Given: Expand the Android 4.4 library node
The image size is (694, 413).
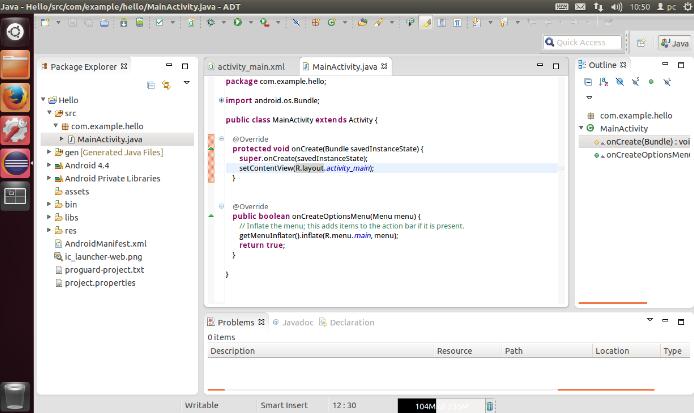Looking at the screenshot, I should [50, 165].
